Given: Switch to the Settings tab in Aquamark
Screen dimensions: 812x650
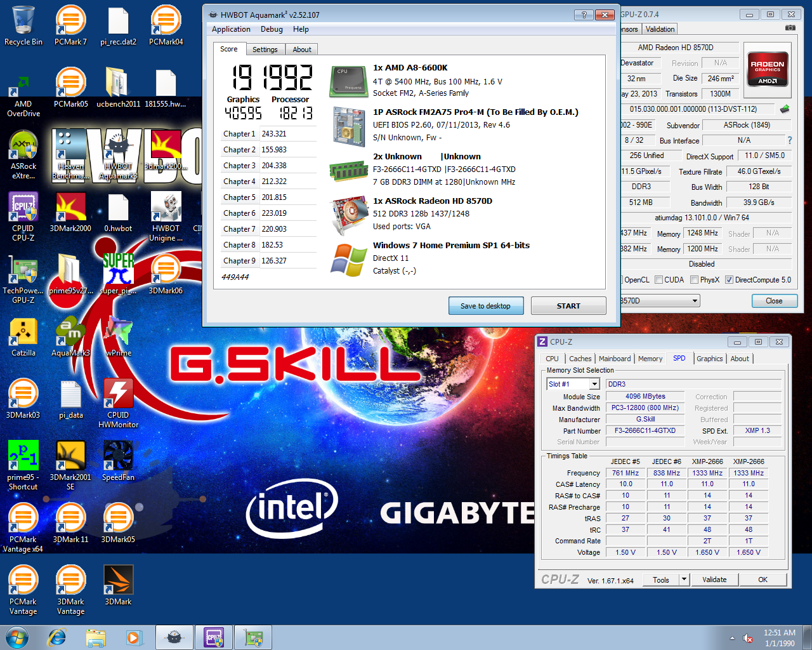Looking at the screenshot, I should (x=265, y=50).
